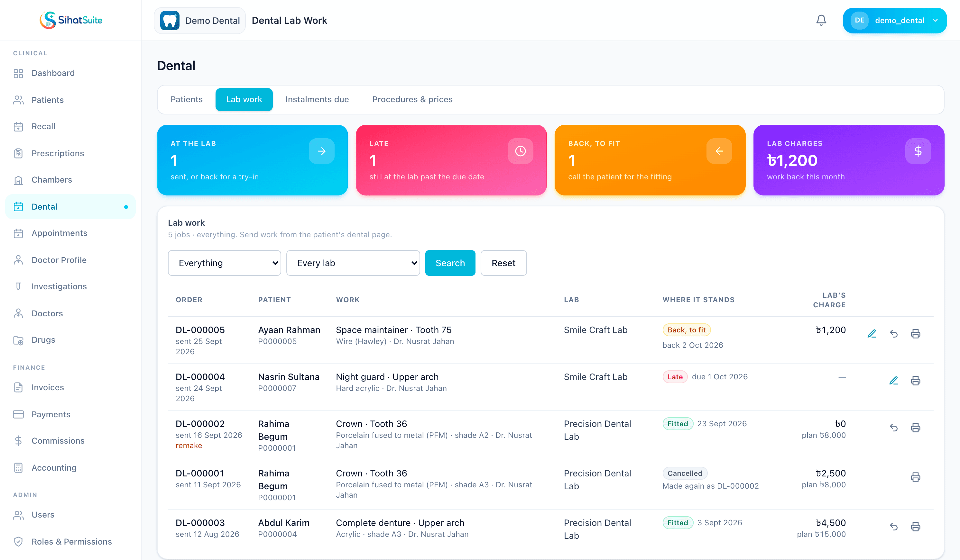Select the Demo Dental clinic badge

(x=200, y=21)
